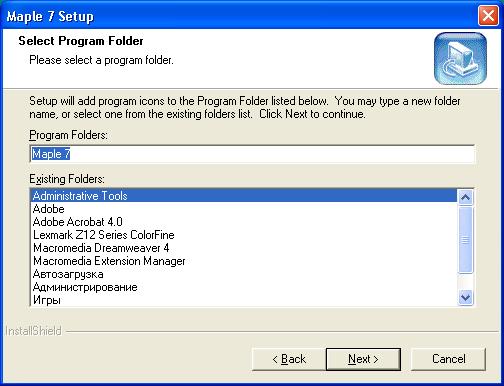Cancel the Maple 7 setup
Image resolution: width=504 pixels, height=386 pixels.
tap(448, 359)
